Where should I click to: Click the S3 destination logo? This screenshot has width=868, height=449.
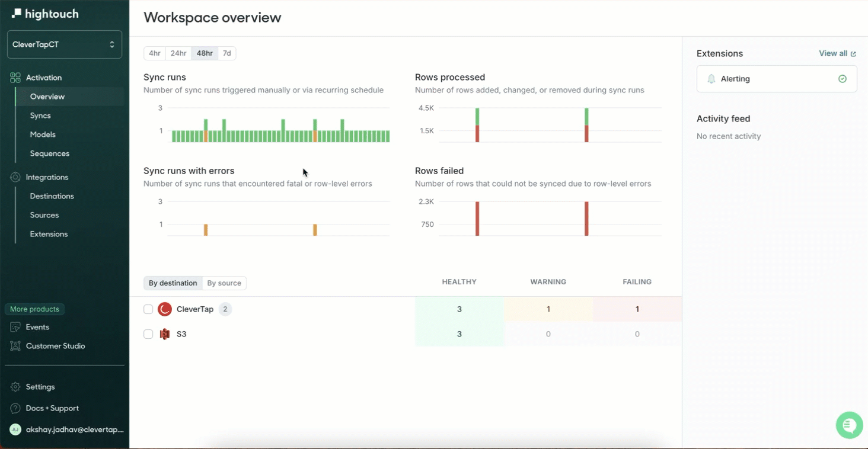pos(165,334)
